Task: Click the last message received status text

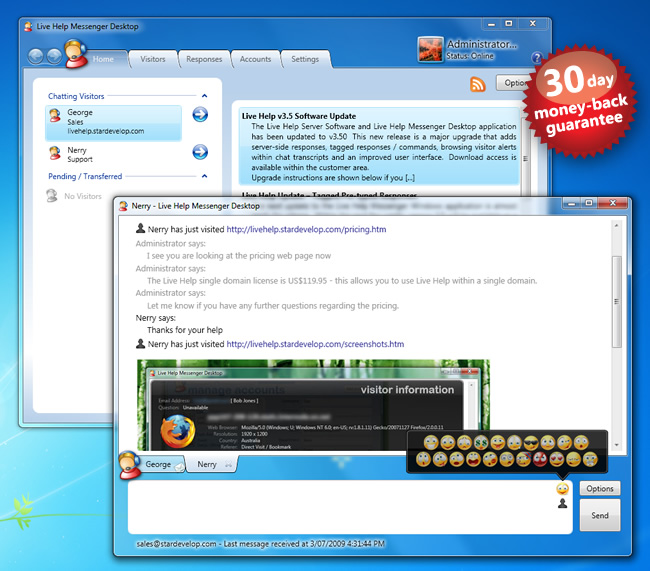Action: pyautogui.click(x=260, y=543)
